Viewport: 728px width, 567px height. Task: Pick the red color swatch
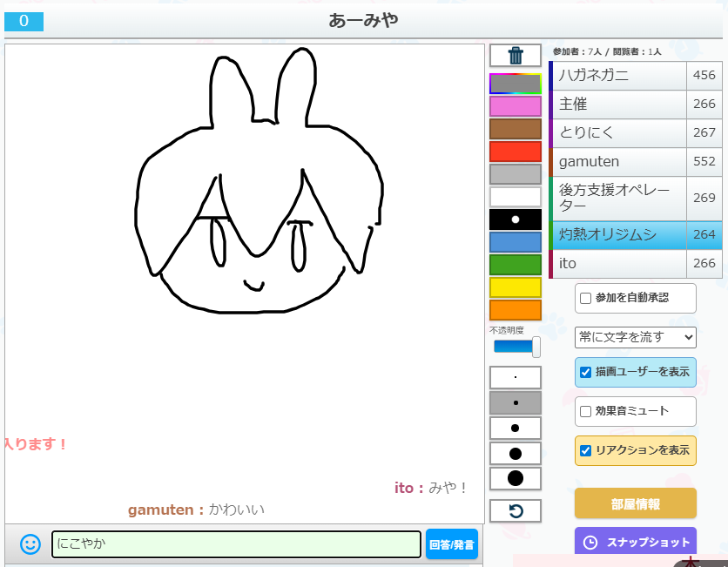(516, 152)
